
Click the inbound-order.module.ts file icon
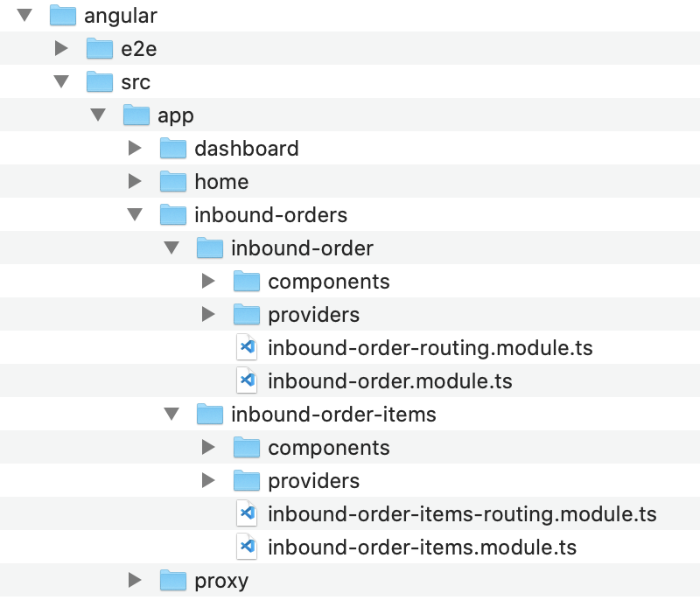click(248, 381)
